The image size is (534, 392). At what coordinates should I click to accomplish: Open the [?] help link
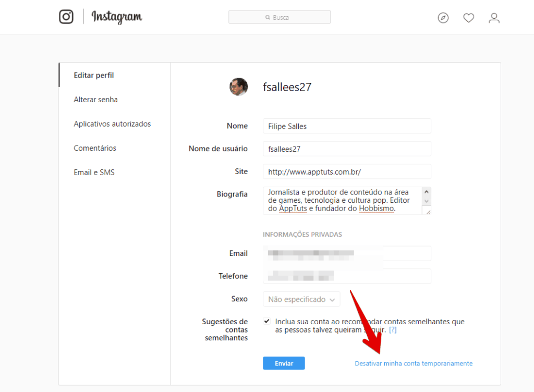(x=393, y=330)
